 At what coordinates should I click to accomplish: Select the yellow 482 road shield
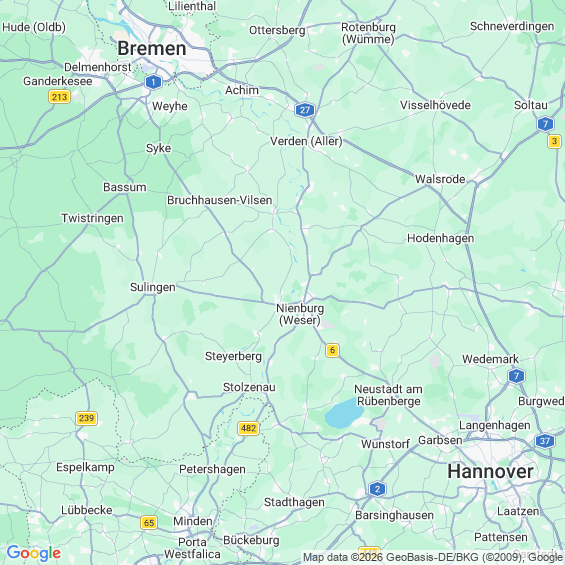click(x=249, y=428)
